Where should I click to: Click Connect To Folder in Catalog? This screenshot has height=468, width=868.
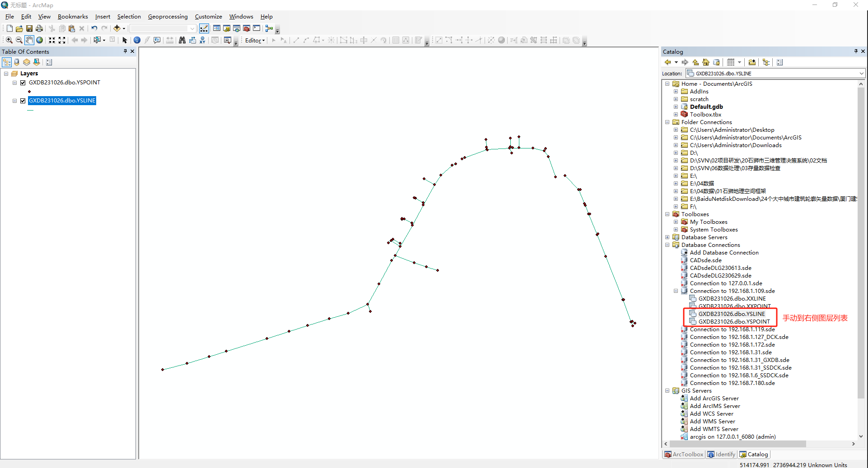click(x=751, y=62)
